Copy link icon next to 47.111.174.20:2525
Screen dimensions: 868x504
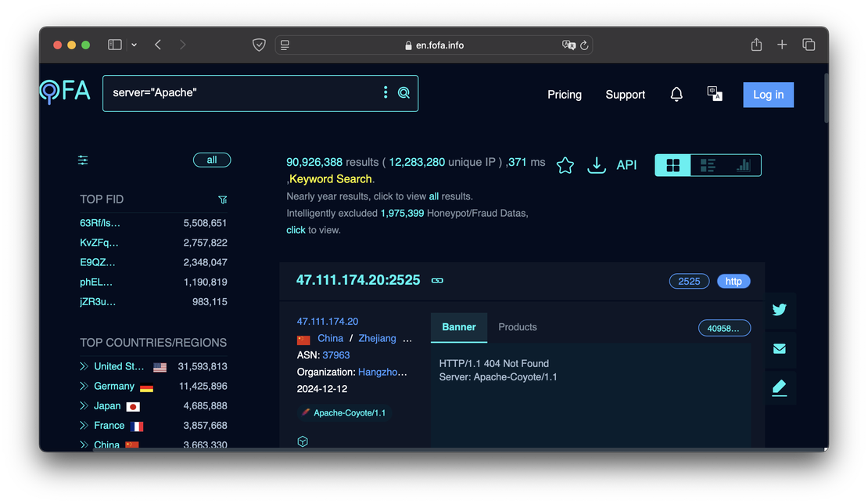tap(438, 280)
